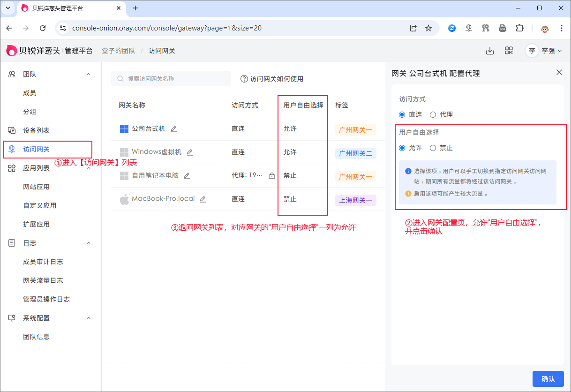Open Chrome three-dot menu
The height and width of the screenshot is (392, 571).
562,28
